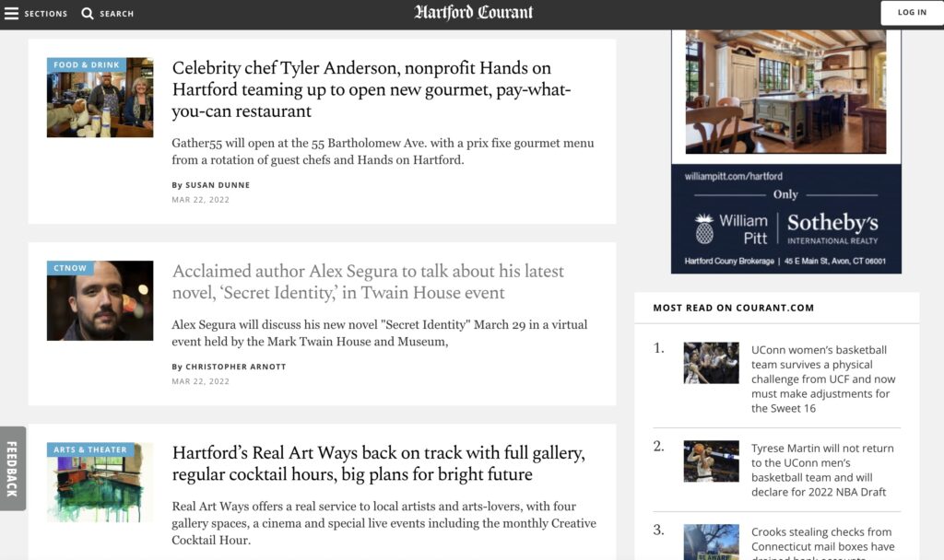
Task: Open the Sections hamburger menu
Action: (37, 13)
